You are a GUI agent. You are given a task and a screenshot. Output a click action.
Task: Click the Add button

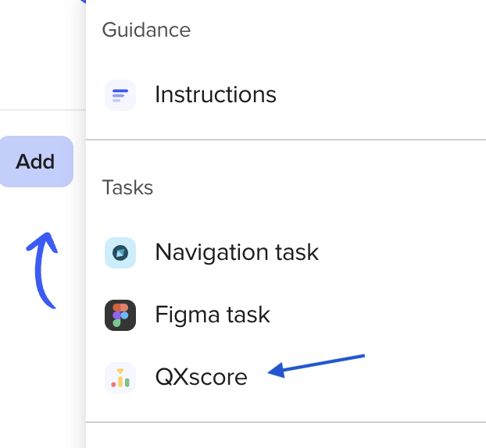[x=36, y=162]
